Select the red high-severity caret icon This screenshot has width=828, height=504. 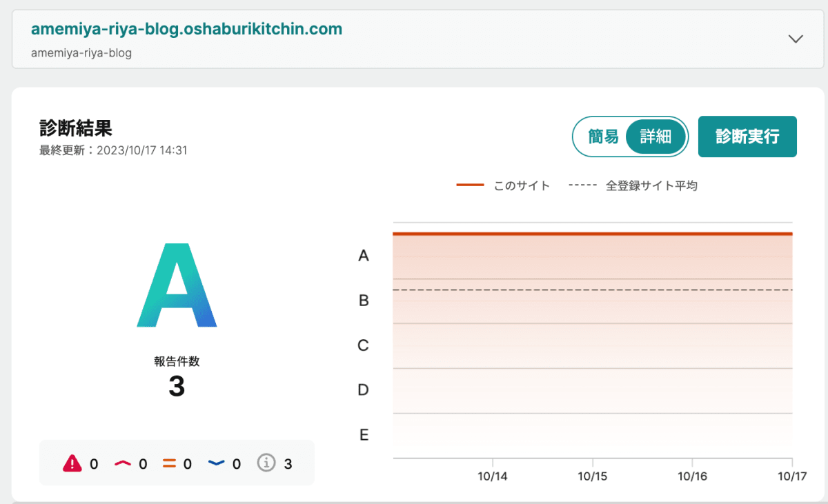pos(123,463)
